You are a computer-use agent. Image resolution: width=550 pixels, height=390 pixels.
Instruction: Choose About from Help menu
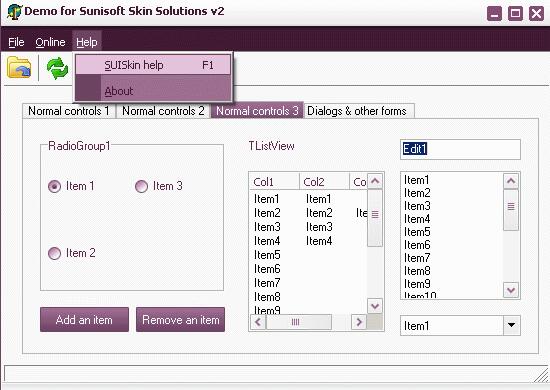[153, 91]
